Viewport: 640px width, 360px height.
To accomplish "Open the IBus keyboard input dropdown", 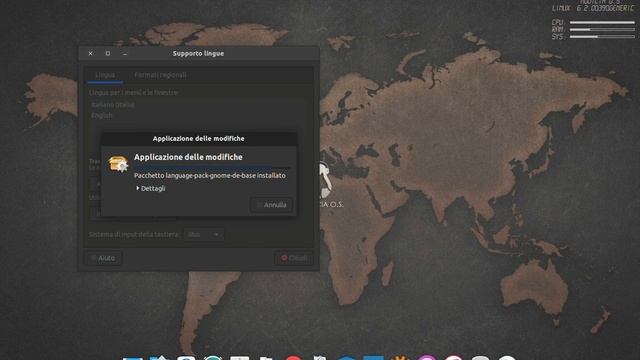I will point(203,234).
